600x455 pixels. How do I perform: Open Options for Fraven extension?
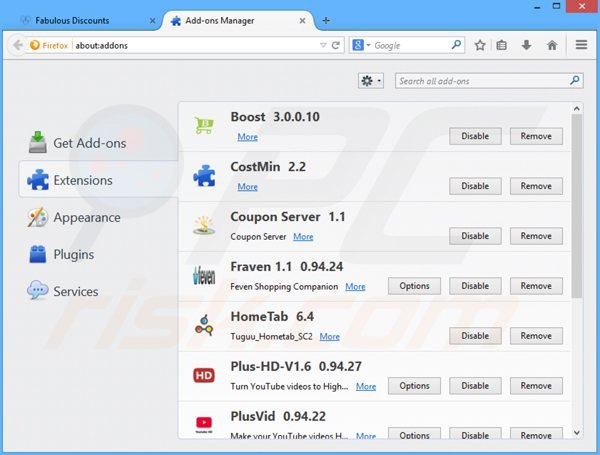[414, 286]
